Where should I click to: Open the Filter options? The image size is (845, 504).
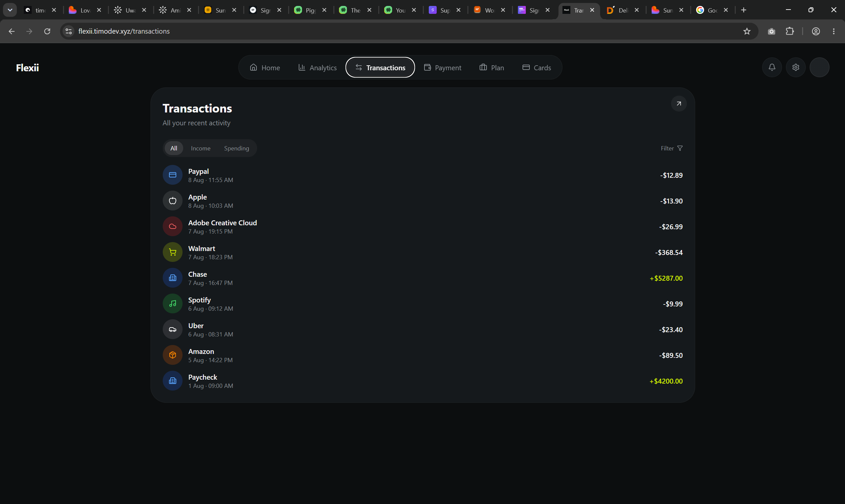pos(672,148)
